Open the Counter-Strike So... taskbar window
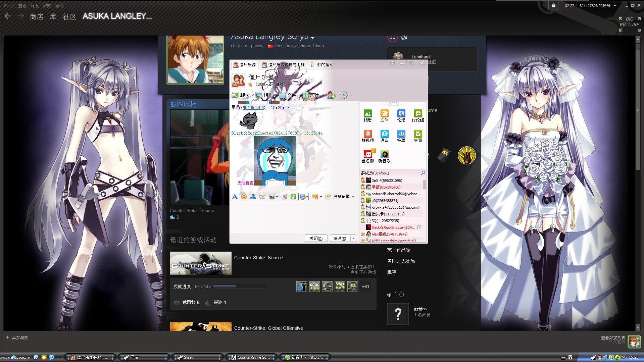644x362 pixels. point(251,357)
